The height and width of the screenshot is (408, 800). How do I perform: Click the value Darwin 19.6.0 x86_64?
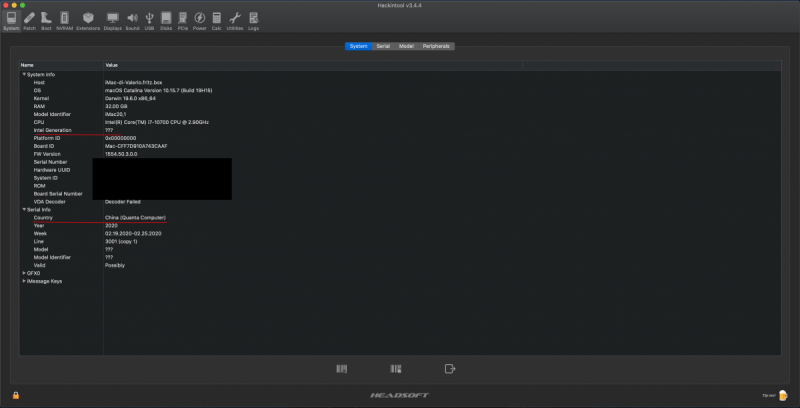[x=130, y=98]
